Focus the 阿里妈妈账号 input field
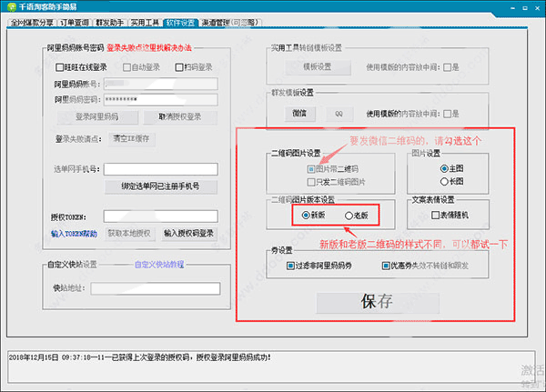The height and width of the screenshot is (392, 546). coord(161,84)
